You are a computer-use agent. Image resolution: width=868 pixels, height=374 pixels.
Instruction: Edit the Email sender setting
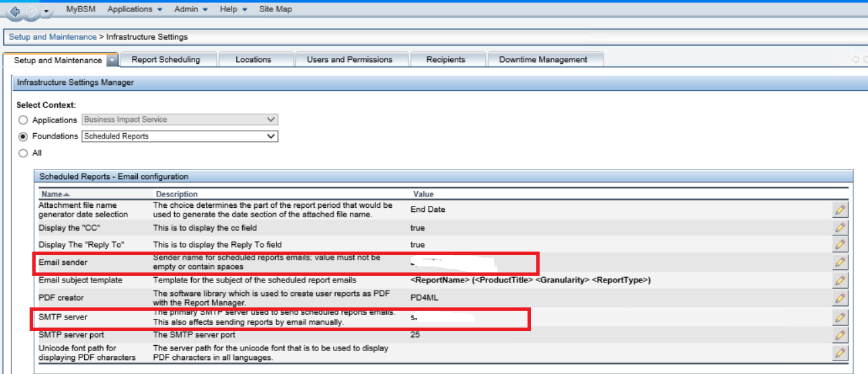point(840,262)
